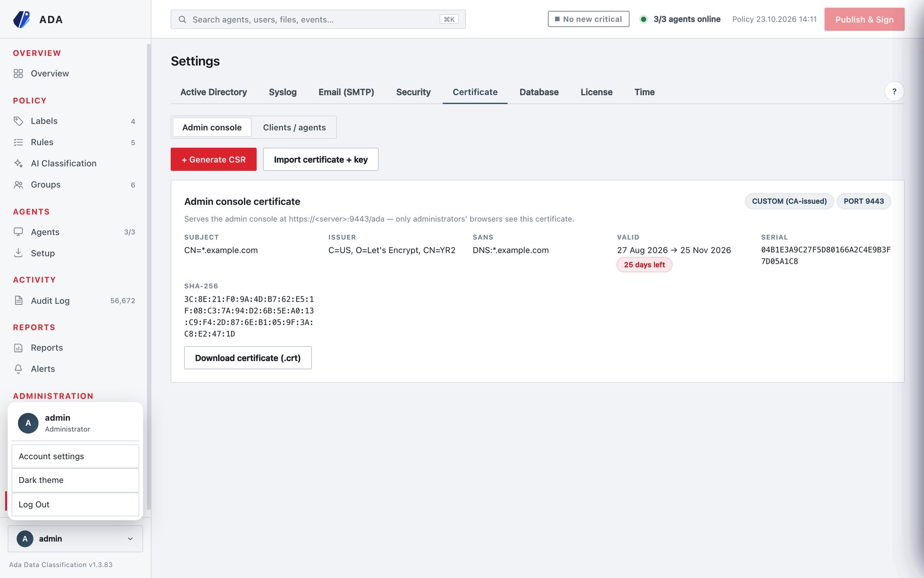The width and height of the screenshot is (924, 578).
Task: Click the Certificate tab
Action: point(475,92)
